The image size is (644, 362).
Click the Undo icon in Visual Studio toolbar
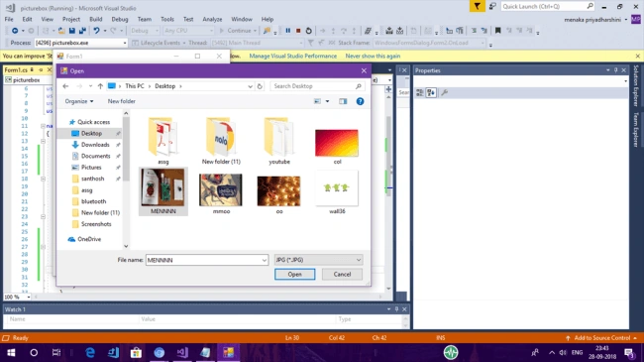pos(96,31)
